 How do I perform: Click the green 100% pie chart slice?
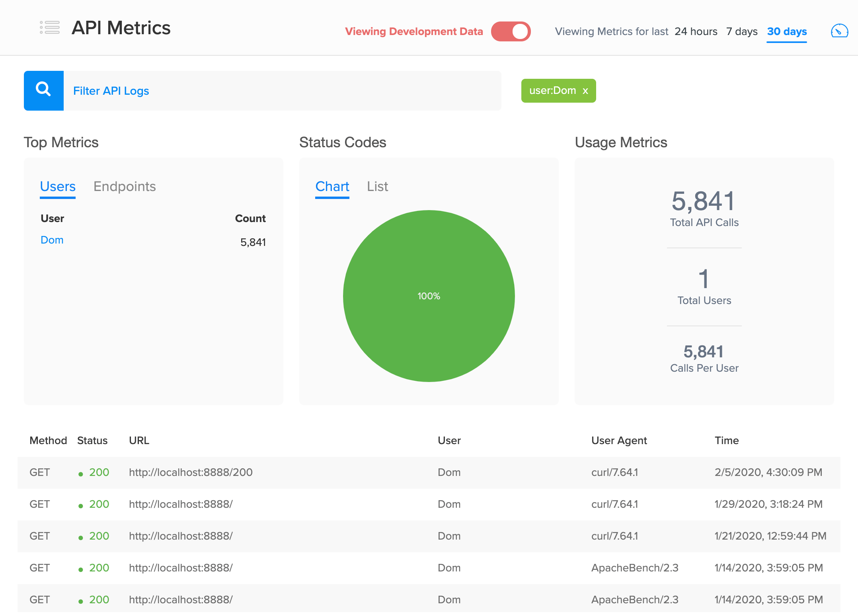tap(429, 296)
